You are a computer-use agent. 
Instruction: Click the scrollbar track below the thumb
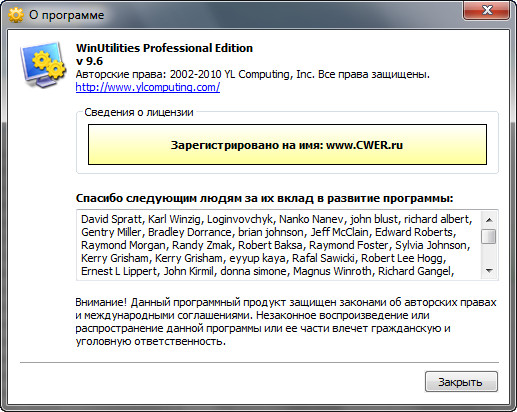(489, 254)
